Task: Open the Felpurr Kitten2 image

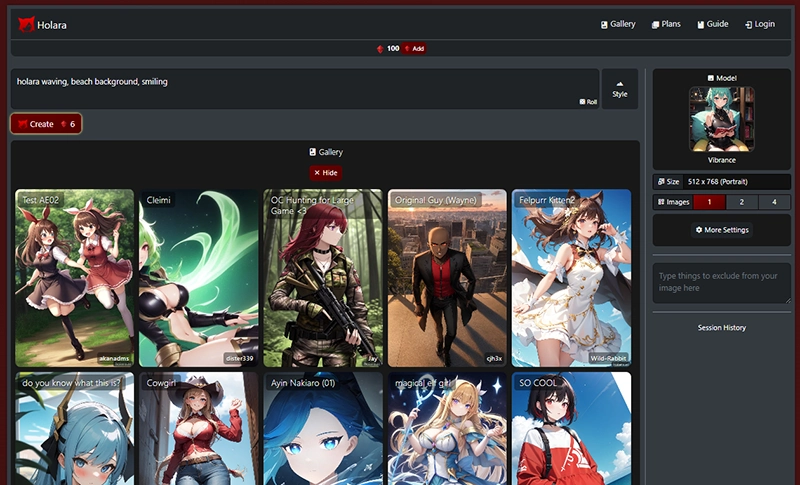Action: (x=571, y=278)
